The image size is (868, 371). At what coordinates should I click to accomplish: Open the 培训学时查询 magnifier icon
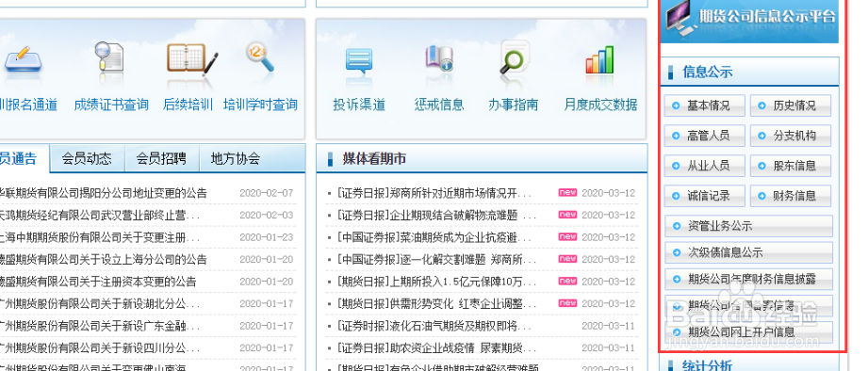click(260, 56)
